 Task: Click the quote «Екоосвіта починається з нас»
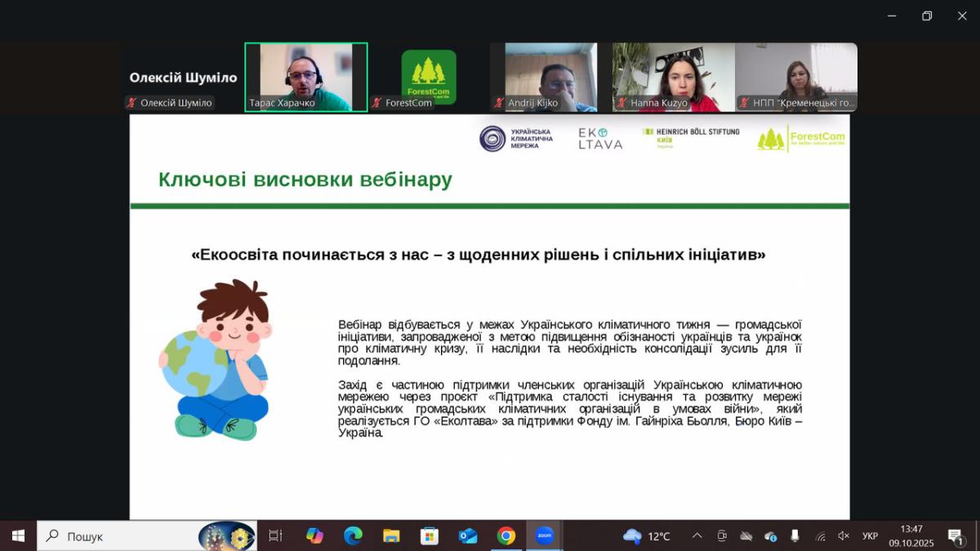coord(479,255)
